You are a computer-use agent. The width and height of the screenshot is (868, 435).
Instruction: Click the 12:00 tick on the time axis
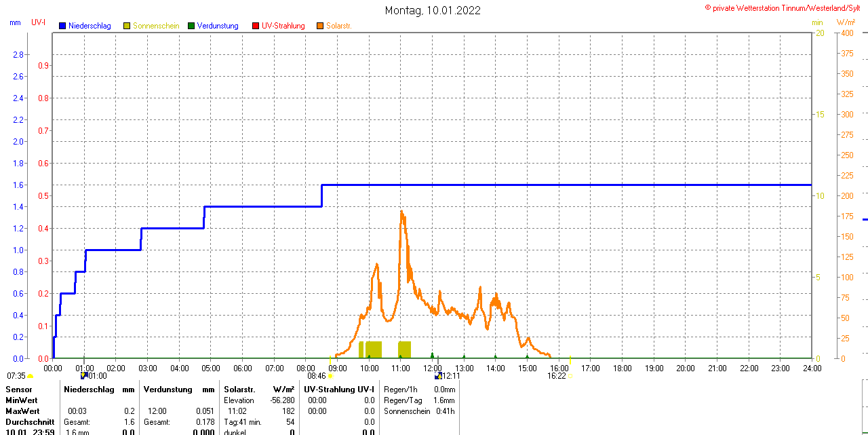coord(433,368)
